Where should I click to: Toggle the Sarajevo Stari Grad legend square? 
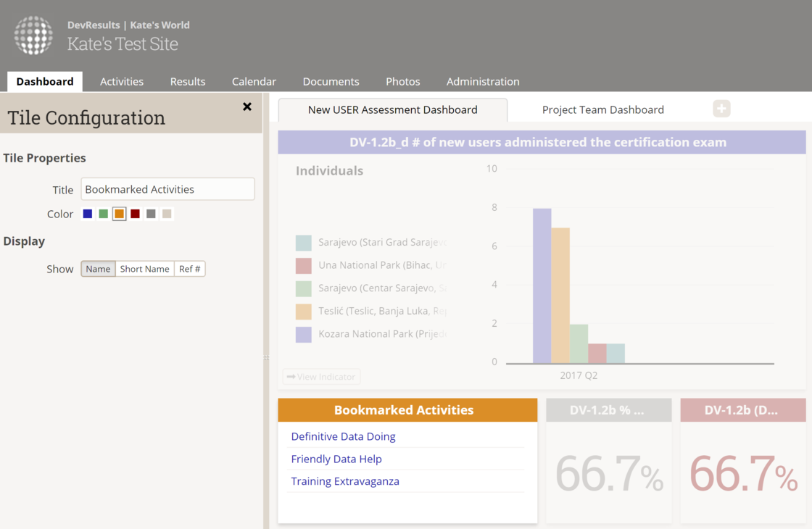(x=304, y=243)
